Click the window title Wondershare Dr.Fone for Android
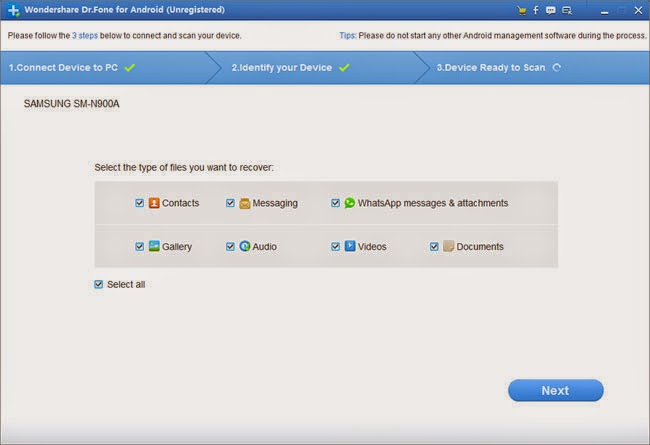The height and width of the screenshot is (445, 650). click(124, 10)
